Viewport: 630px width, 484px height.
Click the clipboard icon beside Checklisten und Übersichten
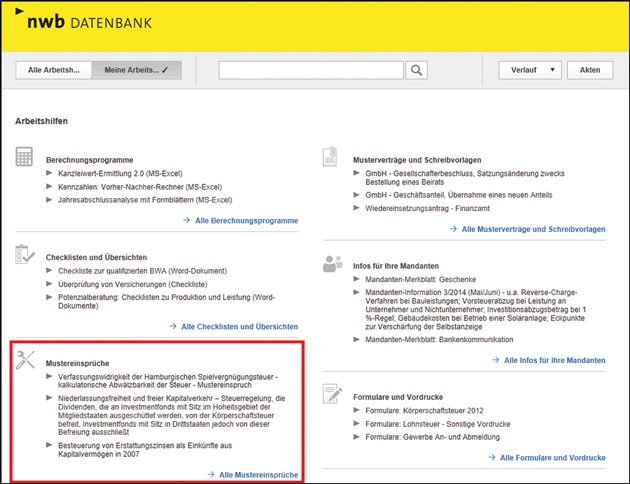26,255
